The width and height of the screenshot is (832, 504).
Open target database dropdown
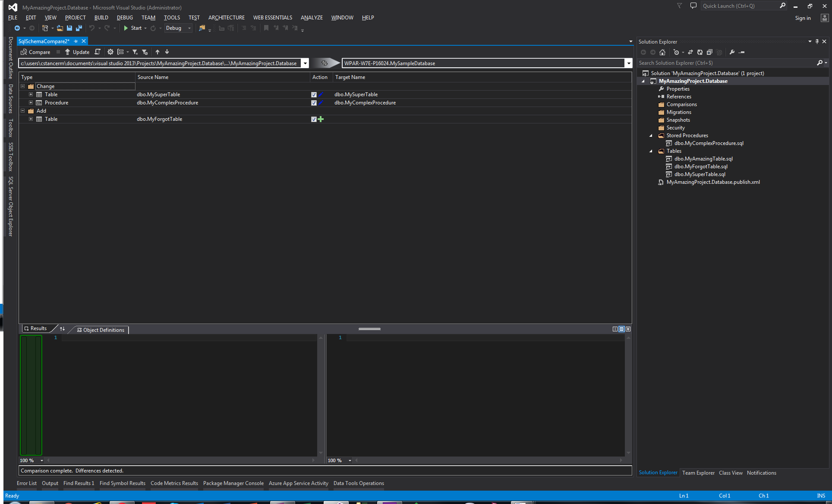pyautogui.click(x=628, y=63)
